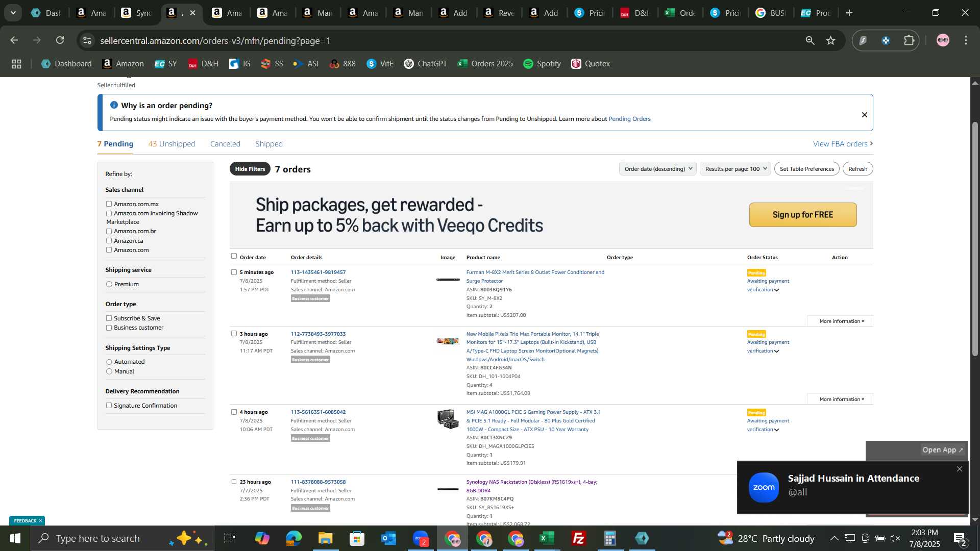This screenshot has height=551, width=980.
Task: Check the Amazon.com.mx sales channel filter
Action: [109, 204]
